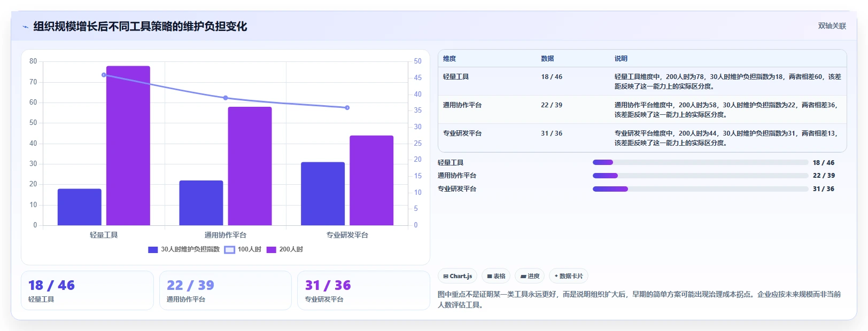Screen dimensions: 868x331
Task: Click the purple 200人时 bar for 通用协作平台
Action: (x=250, y=166)
